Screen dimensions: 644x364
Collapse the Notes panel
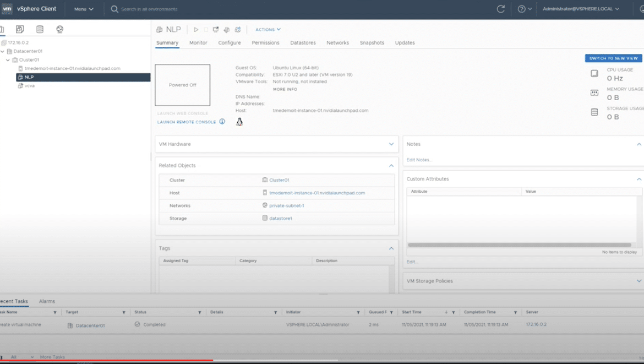(639, 144)
